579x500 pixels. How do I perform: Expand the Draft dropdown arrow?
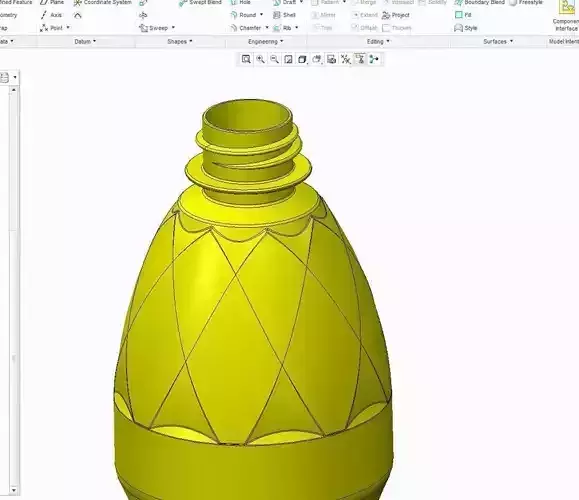pos(301,2)
